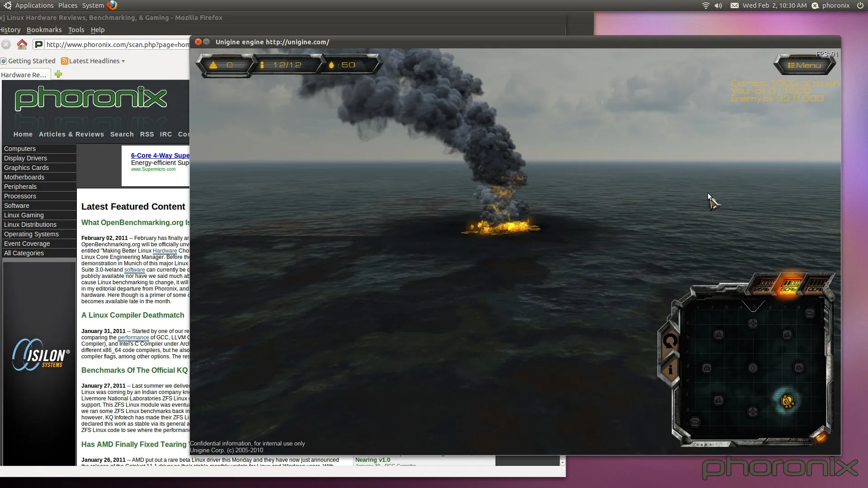Select the 100% battery power level
868x488 pixels.
[815, 286]
